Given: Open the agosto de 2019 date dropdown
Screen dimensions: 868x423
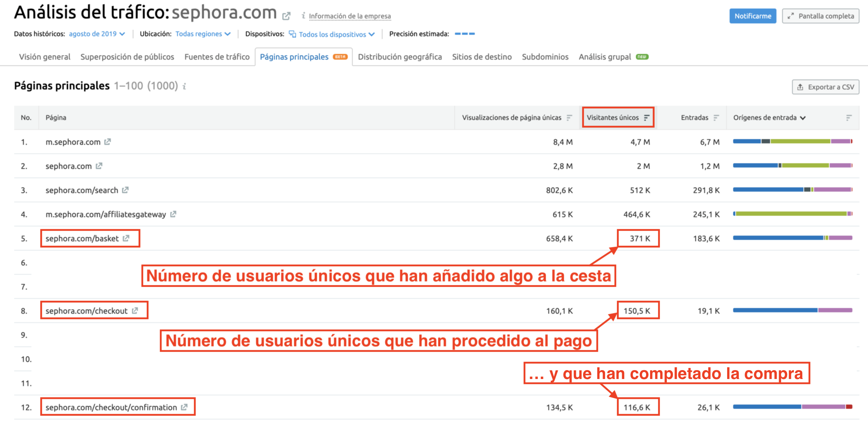Looking at the screenshot, I should [97, 34].
